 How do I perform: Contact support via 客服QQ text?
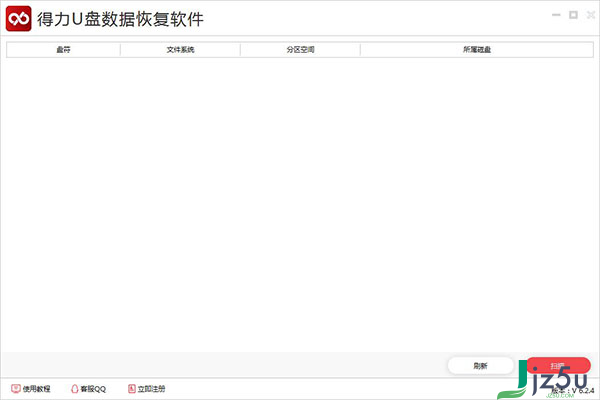93,389
